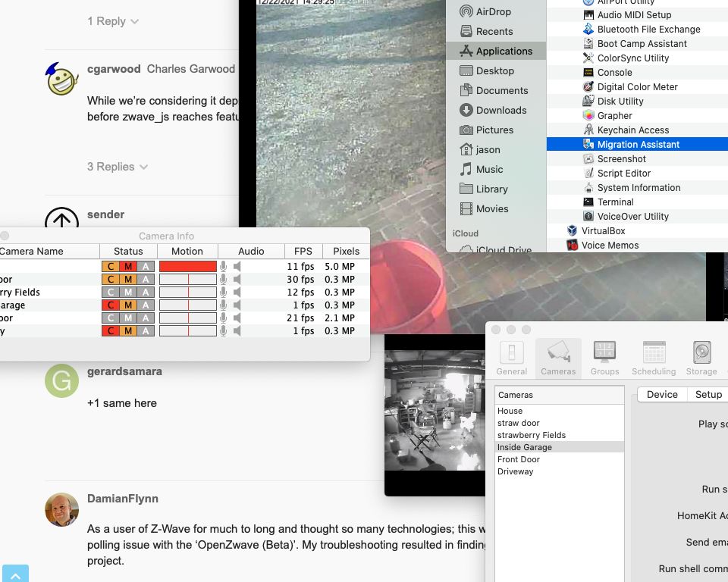The width and height of the screenshot is (728, 582).
Task: Toggle A status on 12 fps camera row
Action: pyautogui.click(x=146, y=293)
